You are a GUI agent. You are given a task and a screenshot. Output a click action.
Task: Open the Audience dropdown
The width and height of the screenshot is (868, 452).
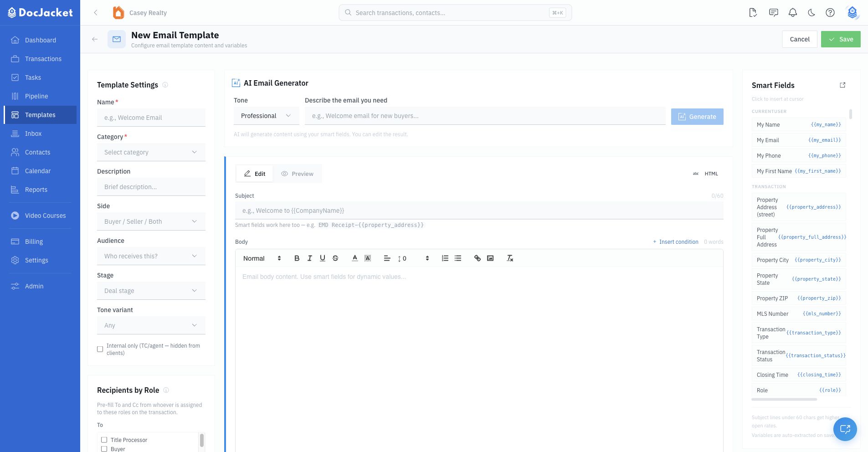click(x=151, y=256)
